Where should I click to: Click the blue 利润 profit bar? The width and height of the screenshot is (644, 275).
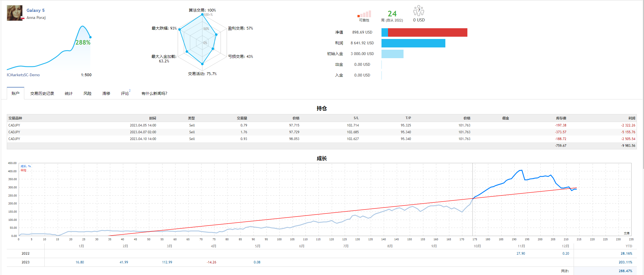(x=413, y=43)
